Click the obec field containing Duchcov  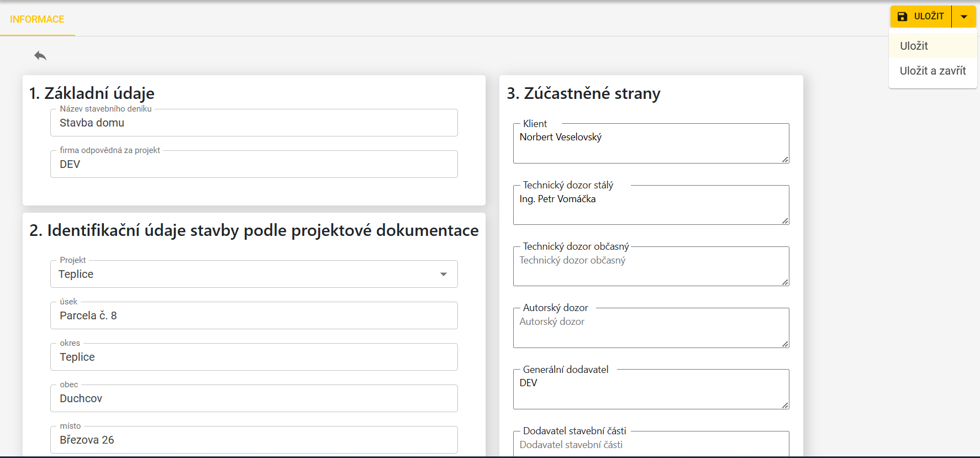(x=254, y=398)
